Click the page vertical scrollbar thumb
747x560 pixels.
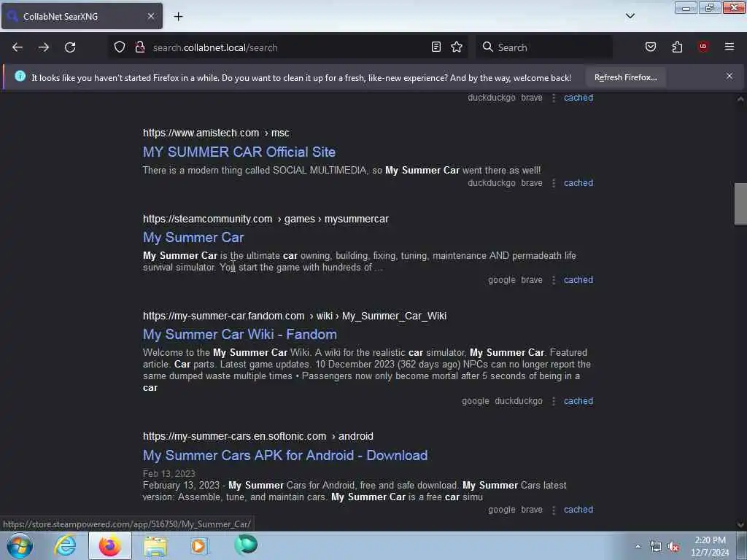tap(740, 203)
